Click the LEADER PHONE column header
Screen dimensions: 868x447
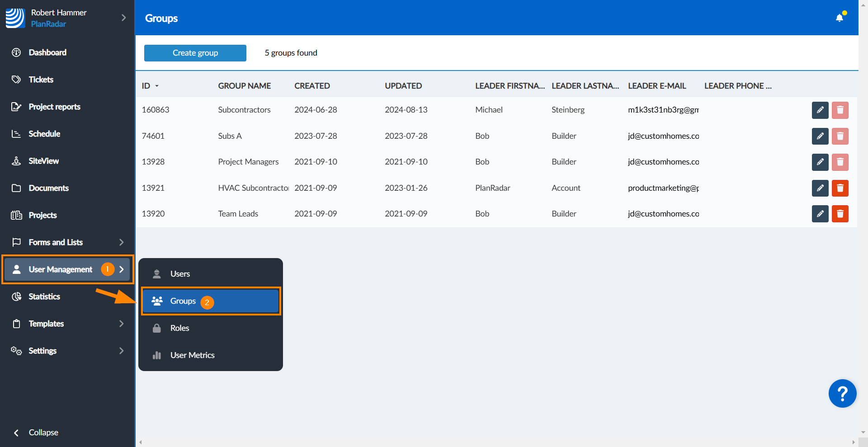tap(738, 86)
